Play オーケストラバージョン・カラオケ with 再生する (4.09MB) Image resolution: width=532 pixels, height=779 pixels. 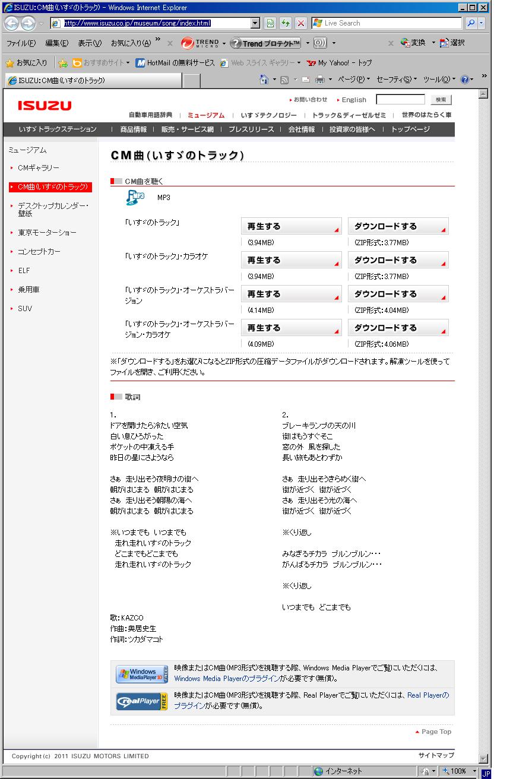292,328
